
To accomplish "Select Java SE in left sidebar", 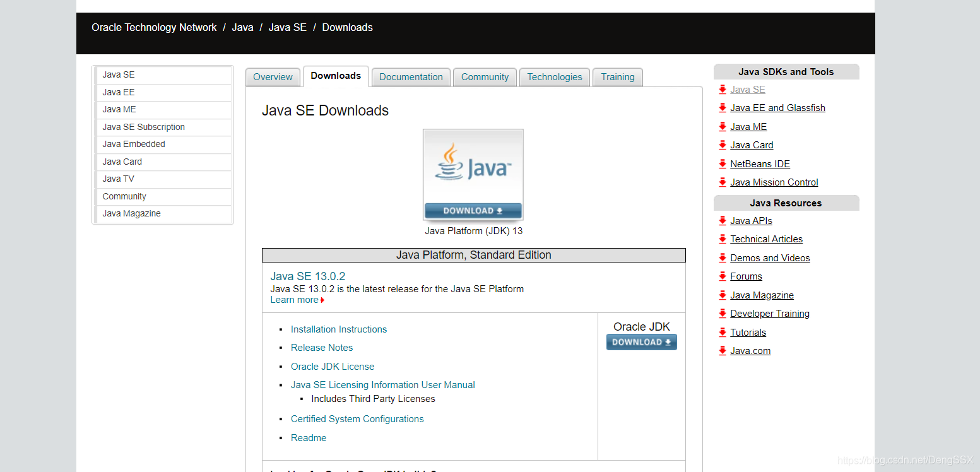I will 163,75.
